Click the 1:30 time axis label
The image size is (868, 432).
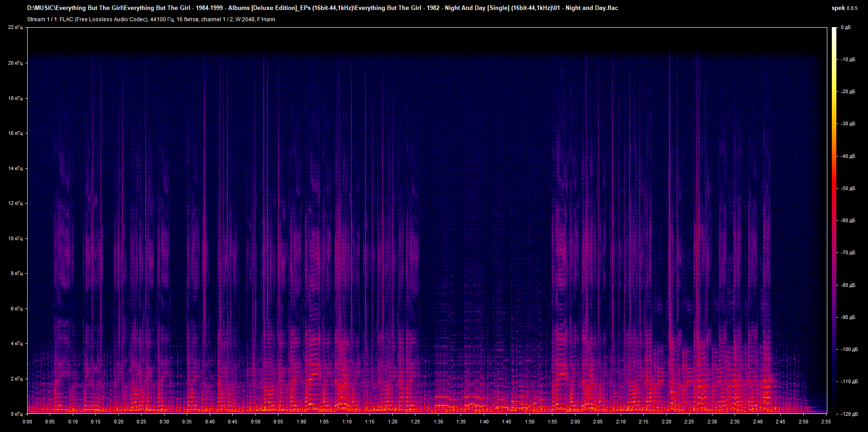pos(438,422)
